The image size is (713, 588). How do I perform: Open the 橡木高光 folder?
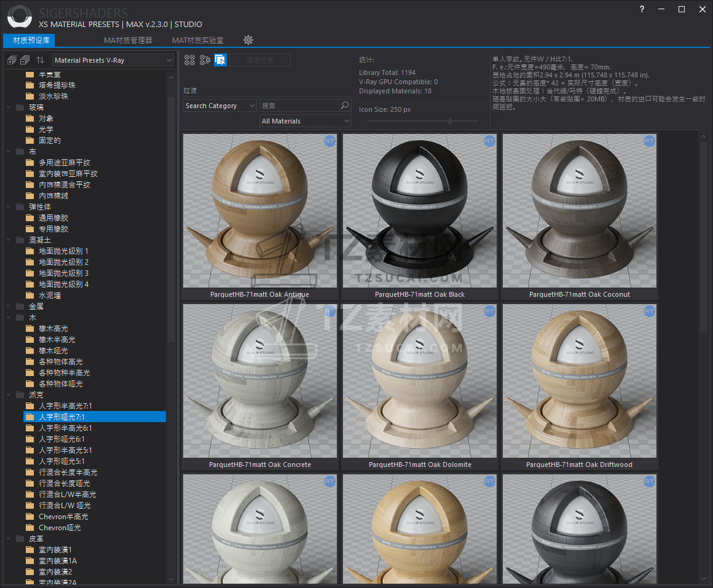(x=53, y=329)
